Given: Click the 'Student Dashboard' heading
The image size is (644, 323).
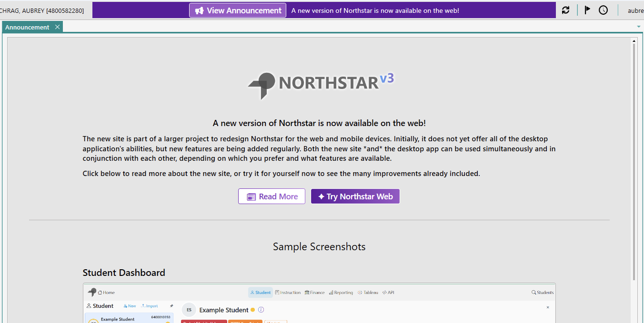Looking at the screenshot, I should pos(124,273).
